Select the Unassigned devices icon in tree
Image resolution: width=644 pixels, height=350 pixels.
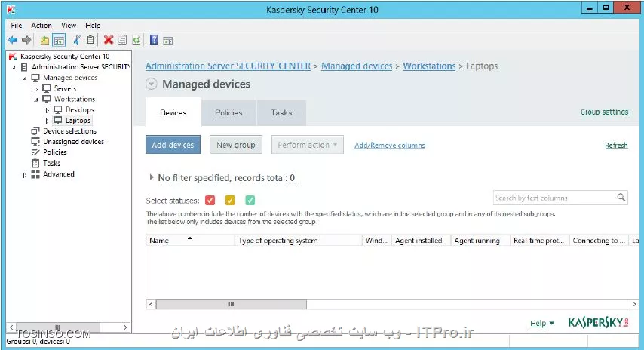[x=35, y=142]
